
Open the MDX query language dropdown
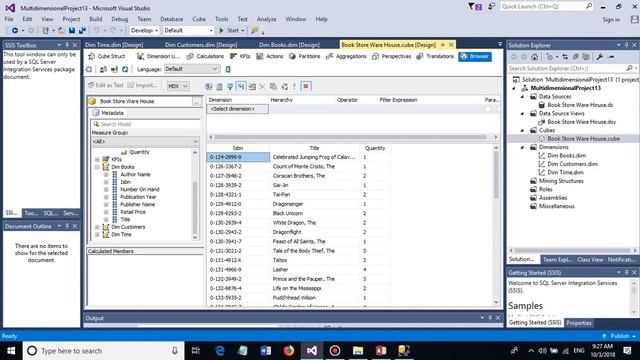pyautogui.click(x=178, y=86)
